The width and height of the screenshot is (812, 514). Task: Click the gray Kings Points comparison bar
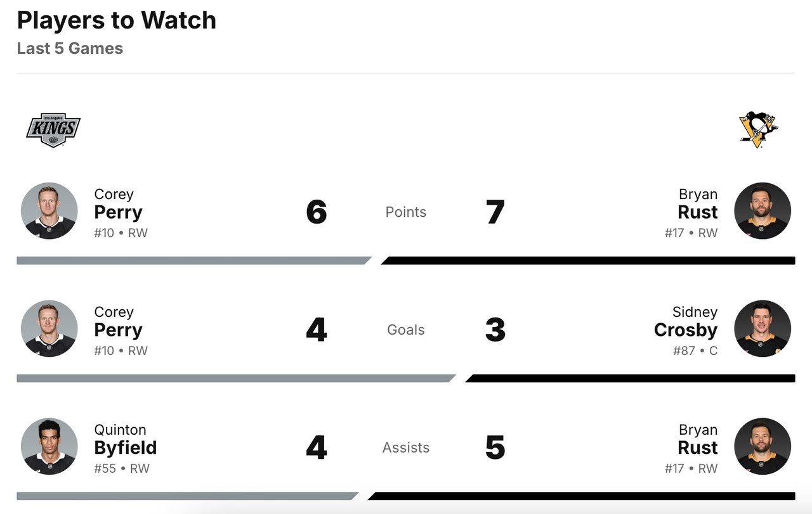(x=190, y=260)
